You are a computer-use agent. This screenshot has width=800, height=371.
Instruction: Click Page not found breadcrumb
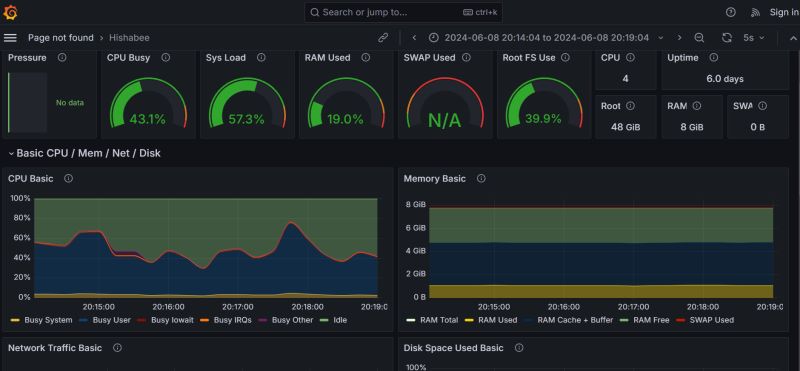point(61,38)
